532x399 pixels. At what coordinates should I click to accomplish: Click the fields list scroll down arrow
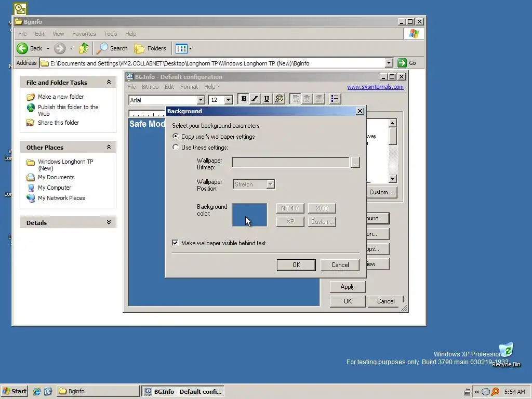[393, 179]
